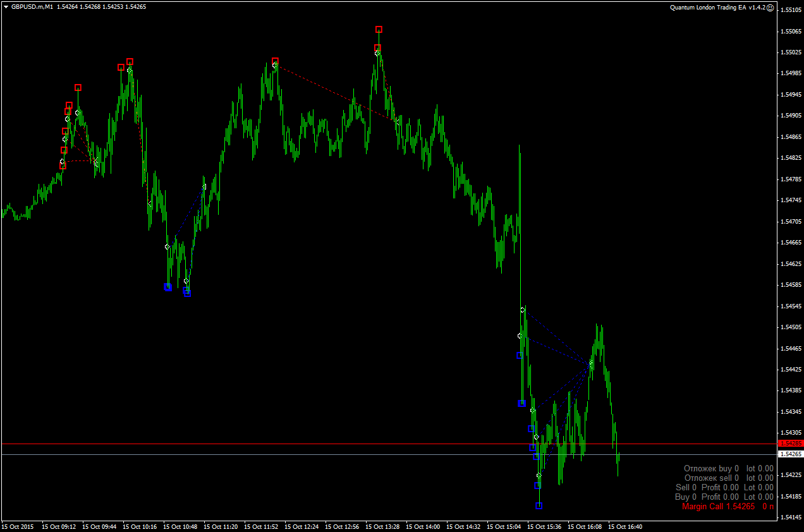Viewport: 804px width, 532px height.
Task: Select the red 1.54285 price level tag
Action: [791, 444]
